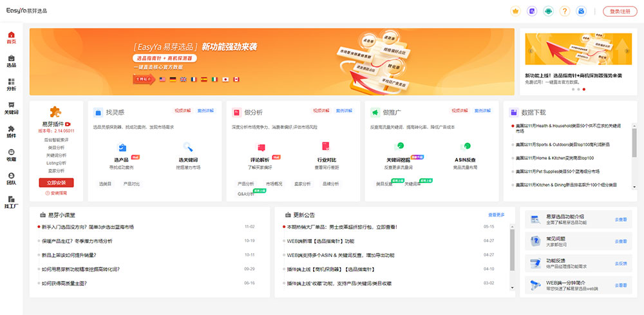The image size is (644, 315).
Task: Select the 选类目 tag
Action: (105, 184)
